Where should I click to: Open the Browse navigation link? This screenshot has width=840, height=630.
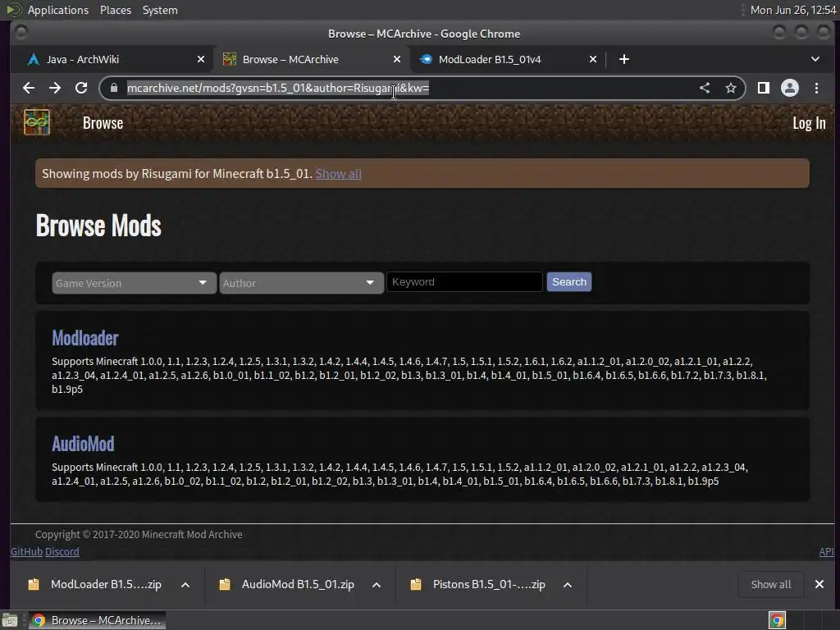(103, 123)
